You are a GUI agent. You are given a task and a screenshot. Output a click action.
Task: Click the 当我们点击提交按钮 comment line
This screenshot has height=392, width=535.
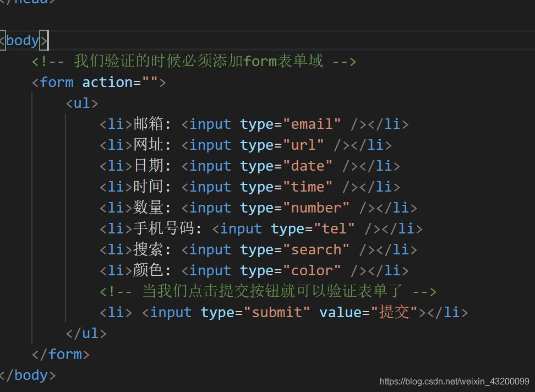point(268,292)
